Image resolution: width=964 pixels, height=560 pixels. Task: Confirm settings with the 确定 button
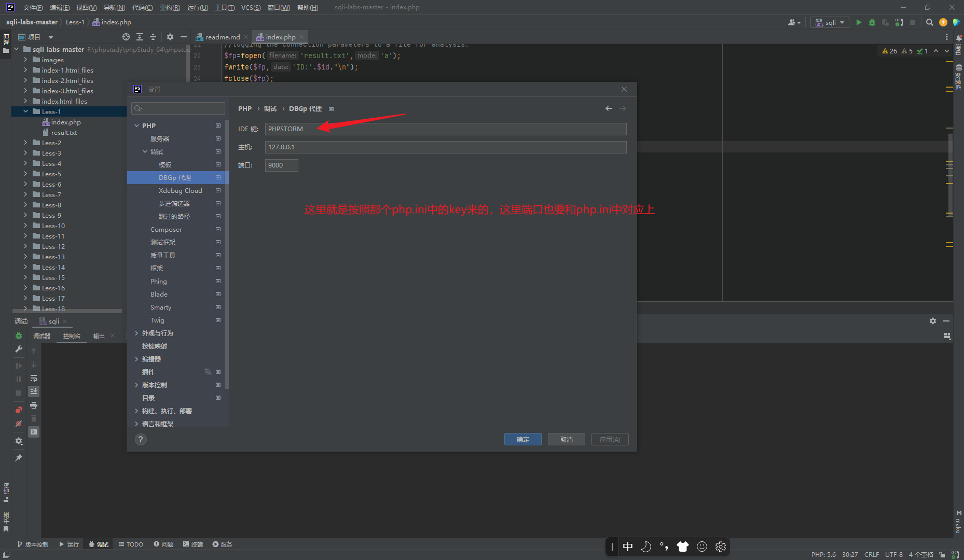pyautogui.click(x=522, y=439)
